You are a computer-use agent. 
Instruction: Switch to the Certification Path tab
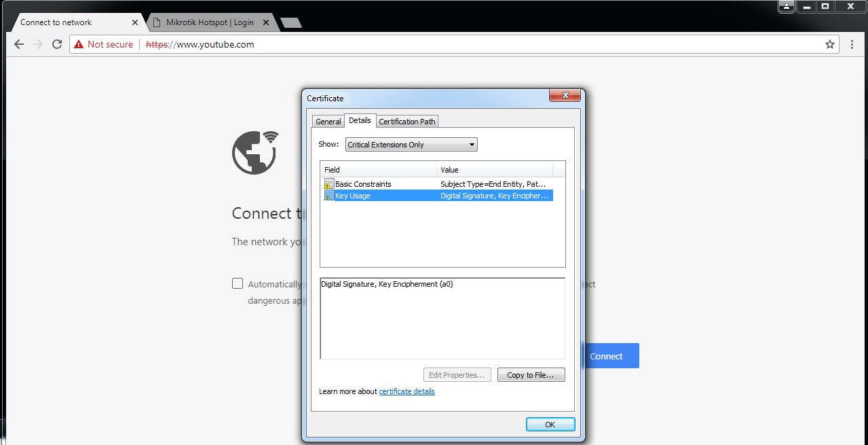[x=407, y=121]
